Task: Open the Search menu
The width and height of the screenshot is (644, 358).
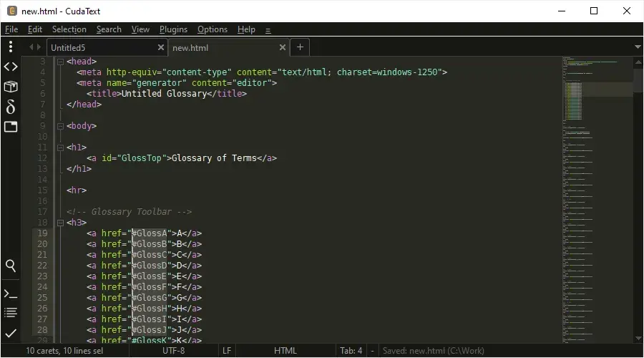Action: click(x=109, y=29)
